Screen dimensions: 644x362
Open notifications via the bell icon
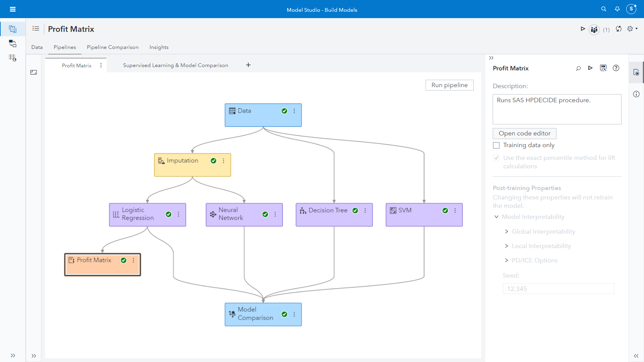pos(617,9)
